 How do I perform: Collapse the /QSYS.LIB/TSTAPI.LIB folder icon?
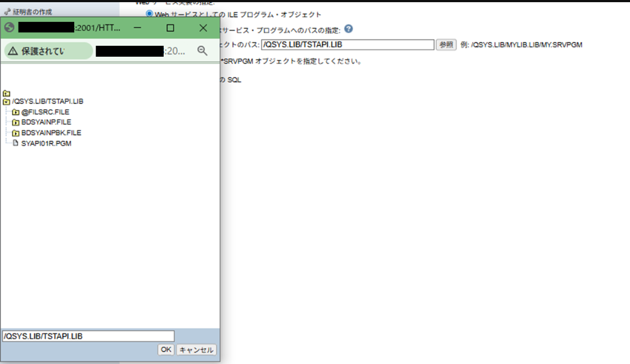[x=7, y=101]
